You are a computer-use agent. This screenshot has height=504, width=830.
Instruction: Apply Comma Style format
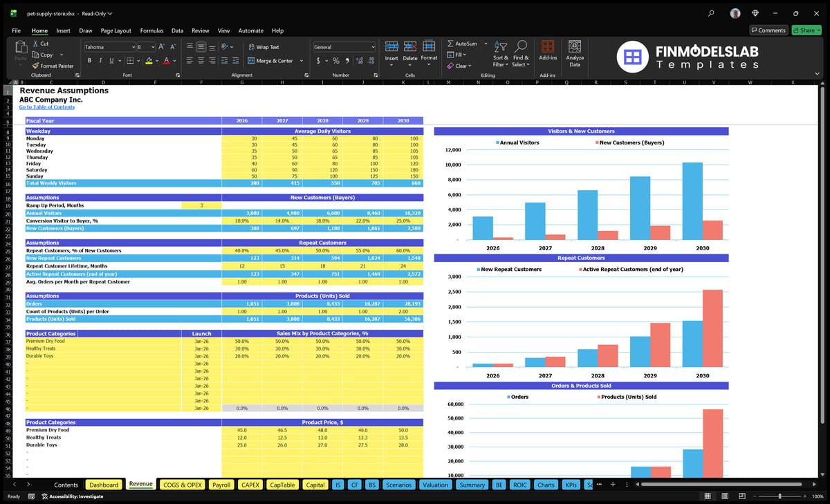[347, 61]
